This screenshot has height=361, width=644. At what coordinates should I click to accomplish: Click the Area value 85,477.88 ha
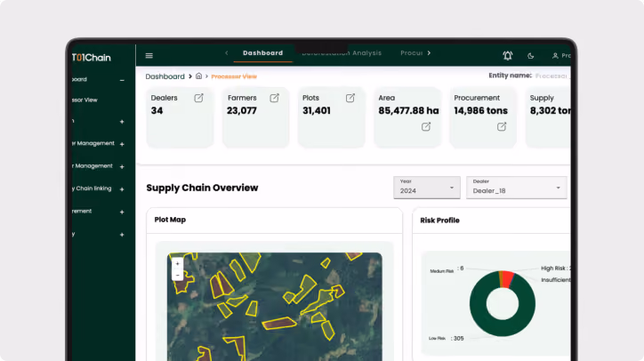click(x=408, y=110)
